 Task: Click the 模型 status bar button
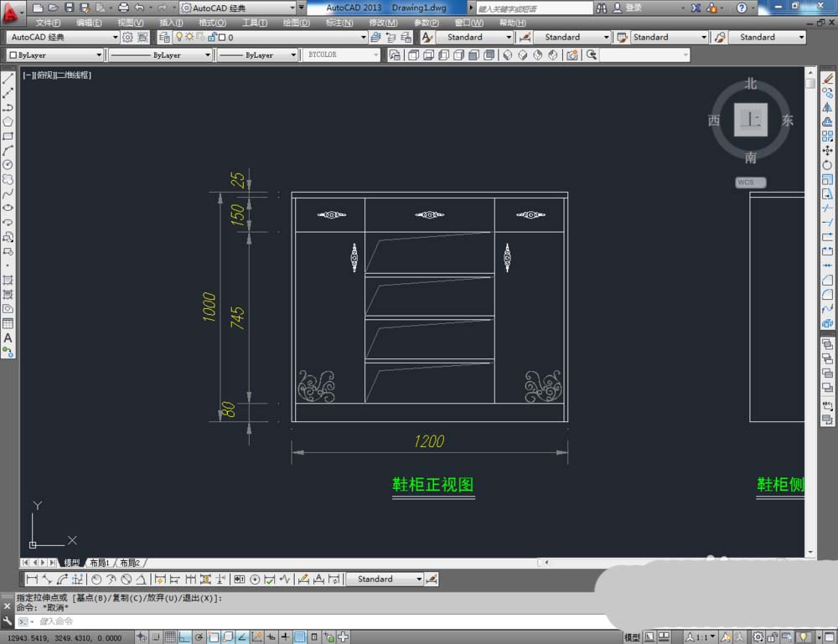coord(632,636)
